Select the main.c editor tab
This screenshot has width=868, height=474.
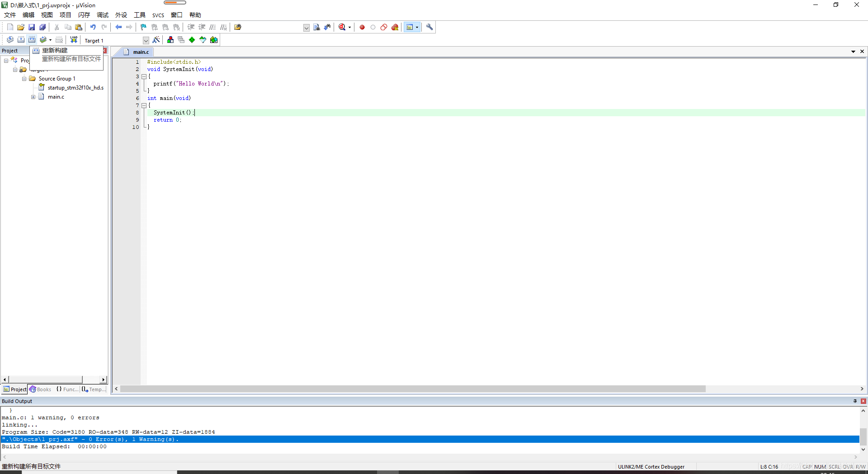[x=137, y=52]
